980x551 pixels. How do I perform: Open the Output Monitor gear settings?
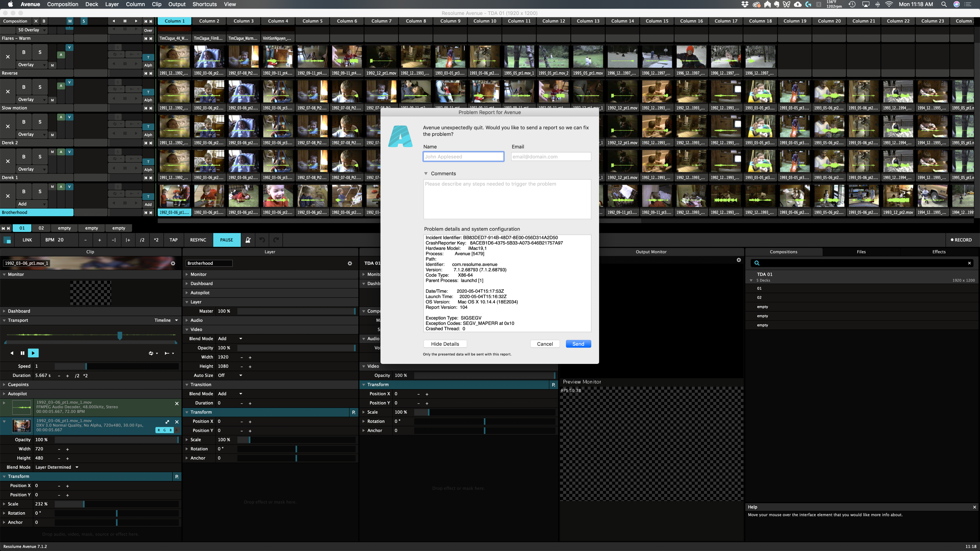tap(738, 260)
